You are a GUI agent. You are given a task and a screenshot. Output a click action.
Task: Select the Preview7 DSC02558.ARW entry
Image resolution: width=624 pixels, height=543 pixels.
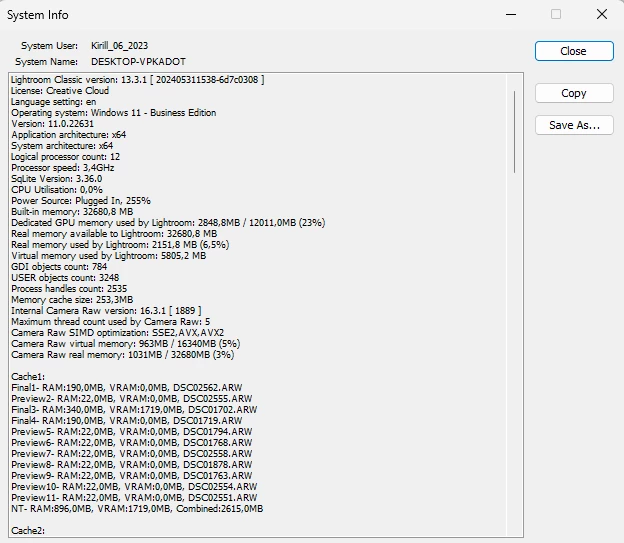[132, 454]
